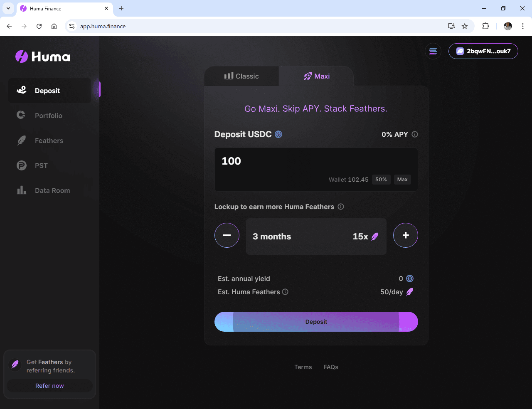The image size is (532, 409).
Task: Set amount to 50% of wallet
Action: tap(381, 180)
